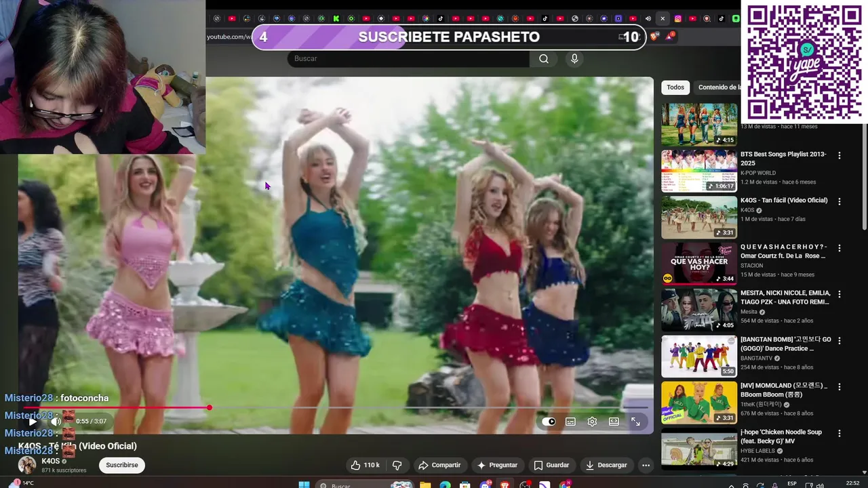The image size is (868, 488).
Task: Click the YouTube search magnifier button
Action: coord(543,59)
